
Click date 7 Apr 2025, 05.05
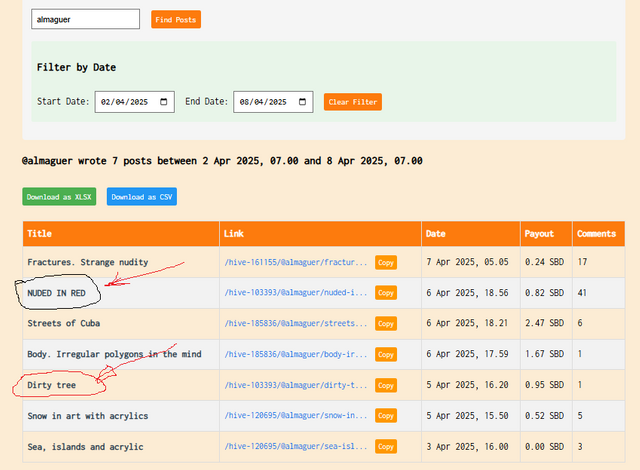tap(467, 262)
